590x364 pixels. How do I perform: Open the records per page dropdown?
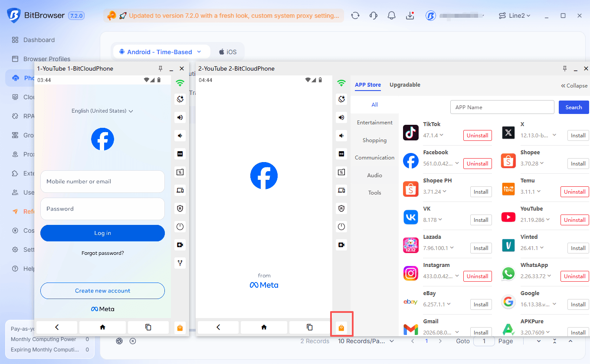[367, 341]
